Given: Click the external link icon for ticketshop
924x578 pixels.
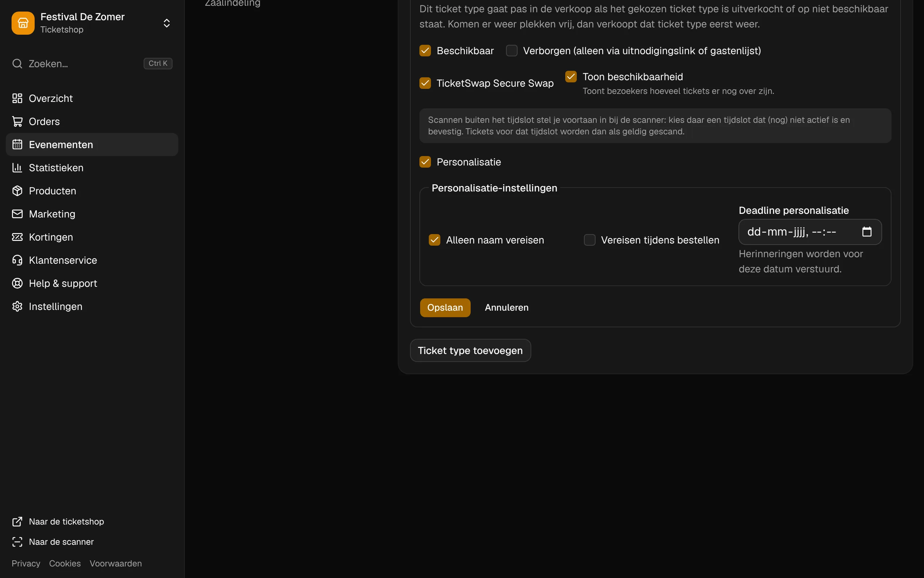Looking at the screenshot, I should point(17,522).
